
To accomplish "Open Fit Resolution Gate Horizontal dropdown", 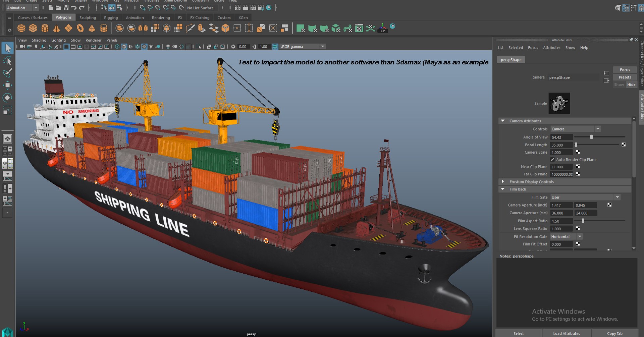I will point(566,237).
